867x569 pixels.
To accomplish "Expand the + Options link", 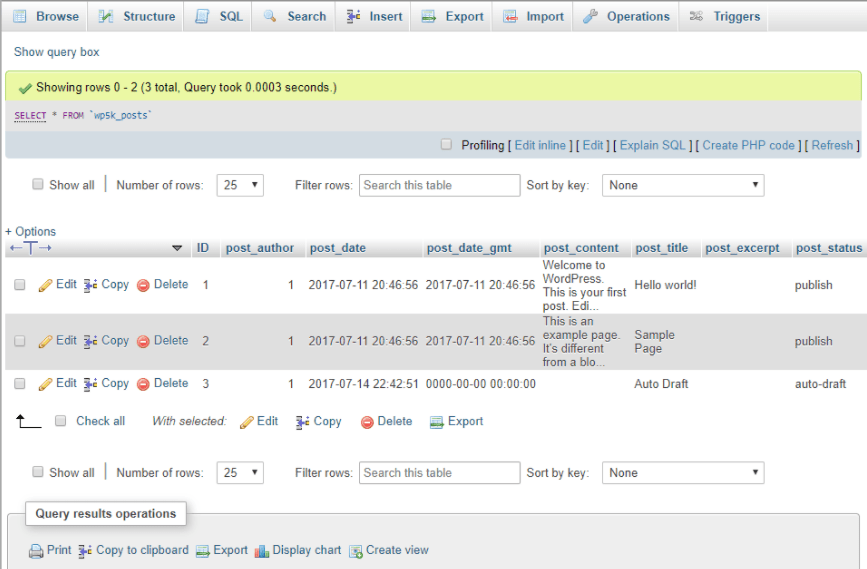I will 31,231.
